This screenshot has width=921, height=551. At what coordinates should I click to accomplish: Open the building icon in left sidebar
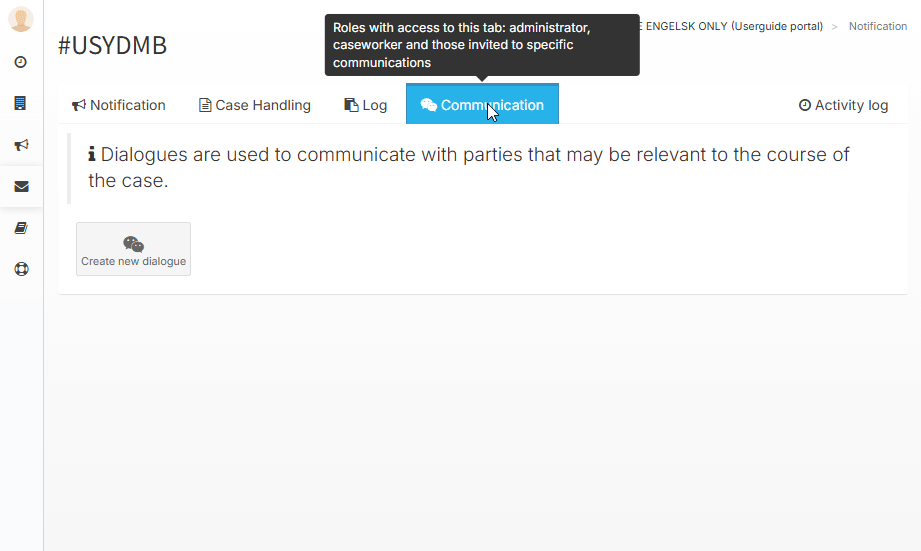(21, 103)
